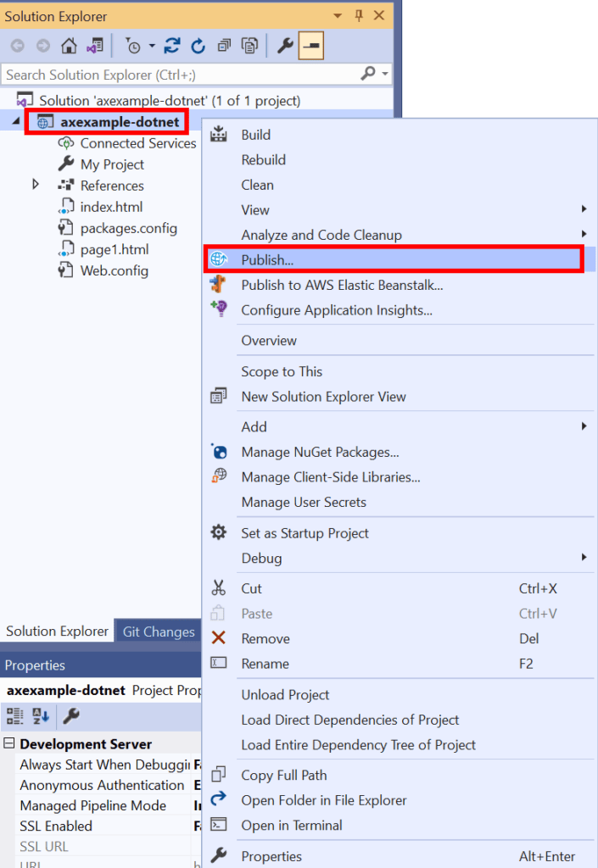
Task: Toggle the Preview Selected Items button
Action: point(310,46)
